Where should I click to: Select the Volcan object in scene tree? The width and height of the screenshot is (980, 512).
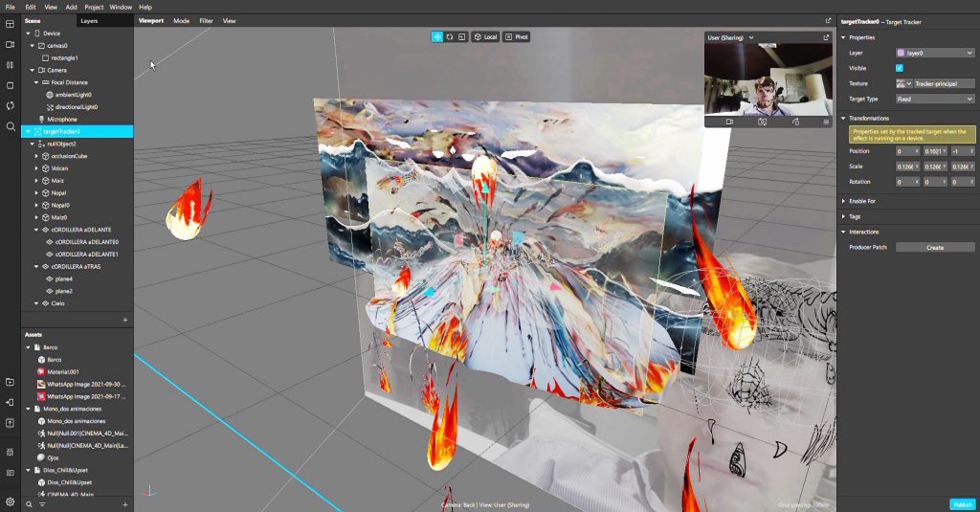[60, 167]
